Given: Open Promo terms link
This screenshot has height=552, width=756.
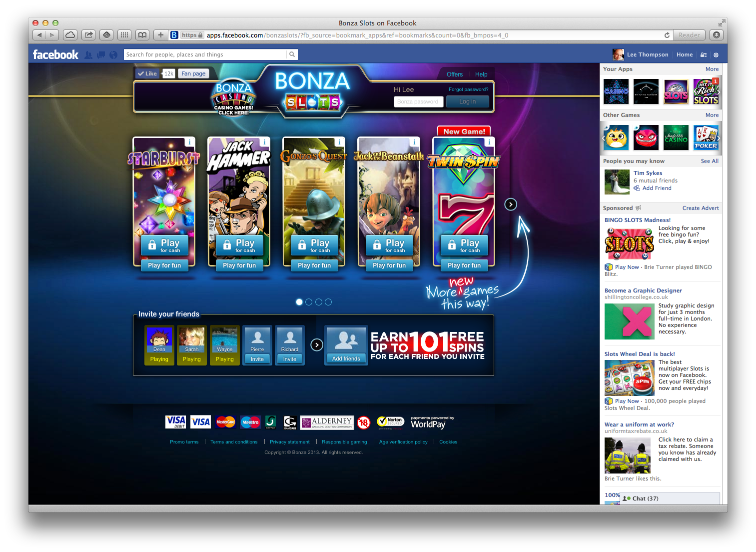Looking at the screenshot, I should point(184,442).
